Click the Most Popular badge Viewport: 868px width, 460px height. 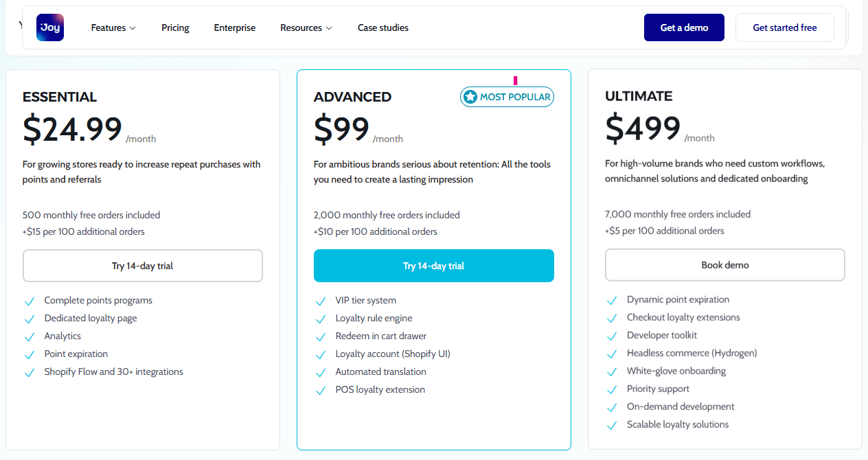click(x=507, y=97)
